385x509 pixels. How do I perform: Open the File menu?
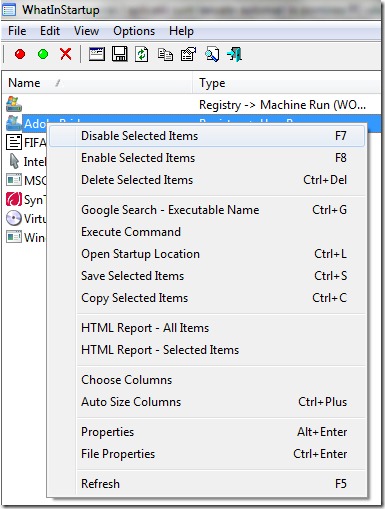tap(17, 31)
